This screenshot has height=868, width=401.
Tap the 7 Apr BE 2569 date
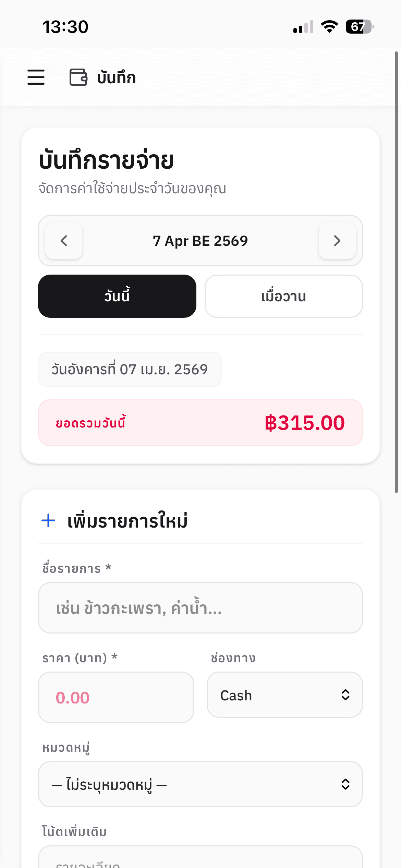(200, 241)
